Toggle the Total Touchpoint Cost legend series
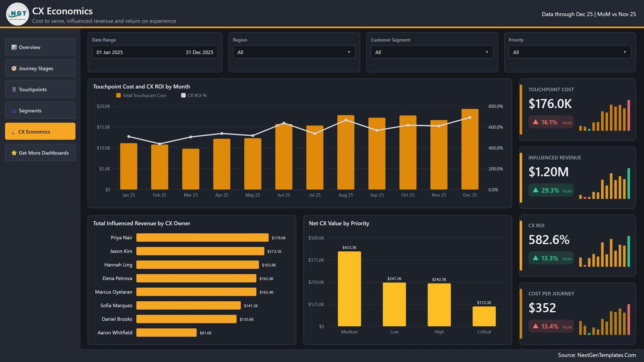 pos(141,95)
